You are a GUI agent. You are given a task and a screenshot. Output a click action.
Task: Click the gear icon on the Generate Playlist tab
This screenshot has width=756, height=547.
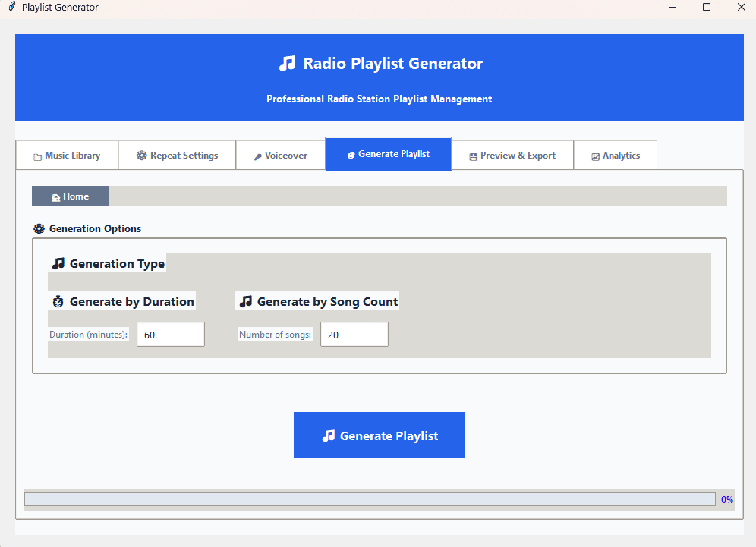[x=350, y=153]
